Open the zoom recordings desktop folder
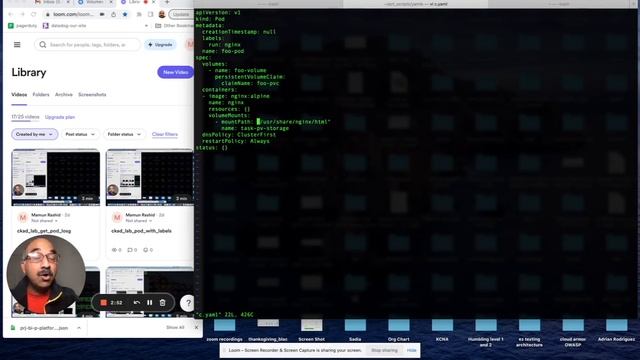This screenshot has width=640, height=360. pos(224,329)
